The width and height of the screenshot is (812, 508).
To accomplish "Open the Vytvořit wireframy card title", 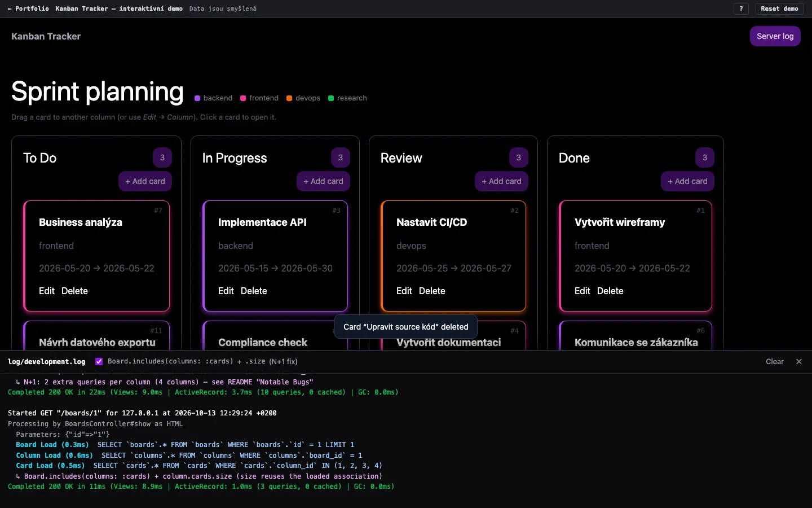I will tap(620, 222).
